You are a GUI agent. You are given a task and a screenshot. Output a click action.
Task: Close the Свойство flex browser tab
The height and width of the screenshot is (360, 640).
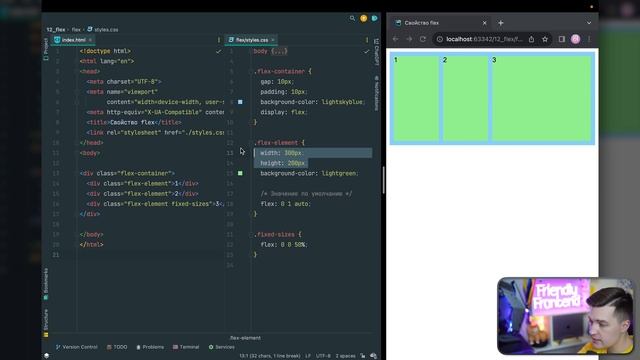(484, 23)
